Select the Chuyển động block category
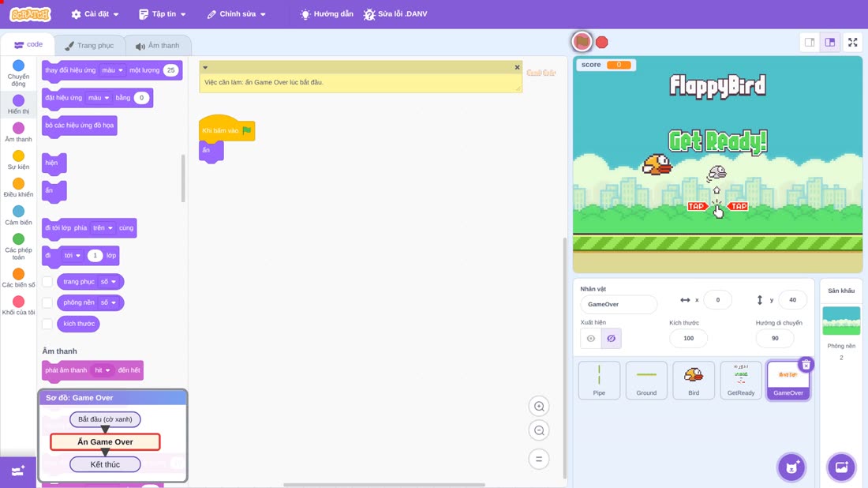Image resolution: width=868 pixels, height=488 pixels. pyautogui.click(x=18, y=73)
